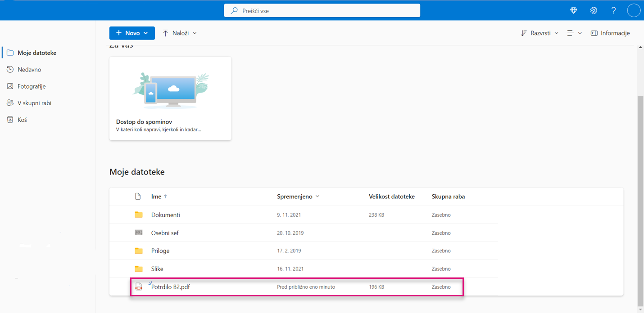Click the search magnifier icon
This screenshot has height=313, width=644.
click(234, 10)
